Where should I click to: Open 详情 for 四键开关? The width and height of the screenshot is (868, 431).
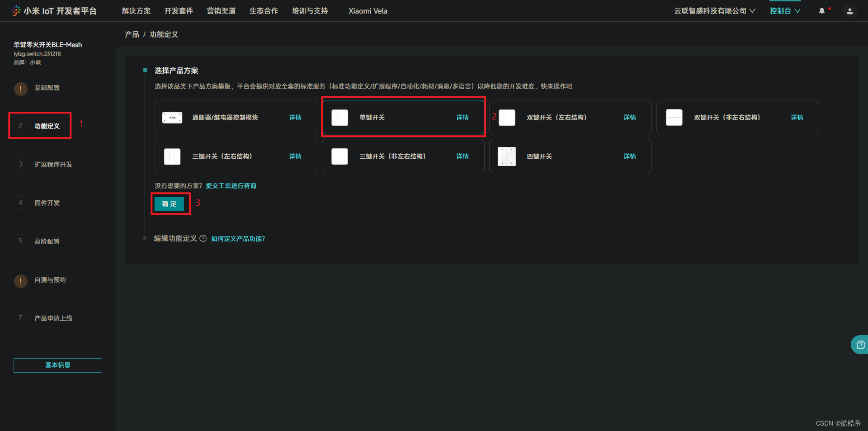point(630,156)
